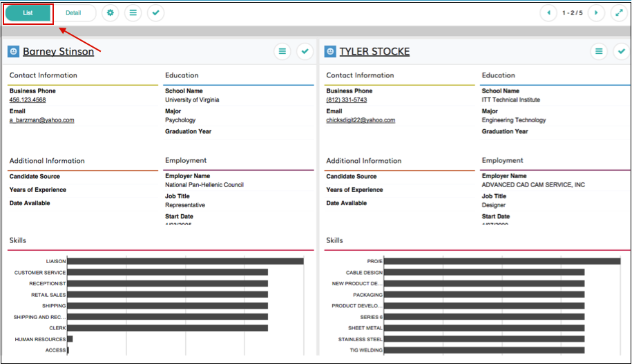Select Barney Stinson with the checkmark button
632x364 pixels.
[x=305, y=51]
